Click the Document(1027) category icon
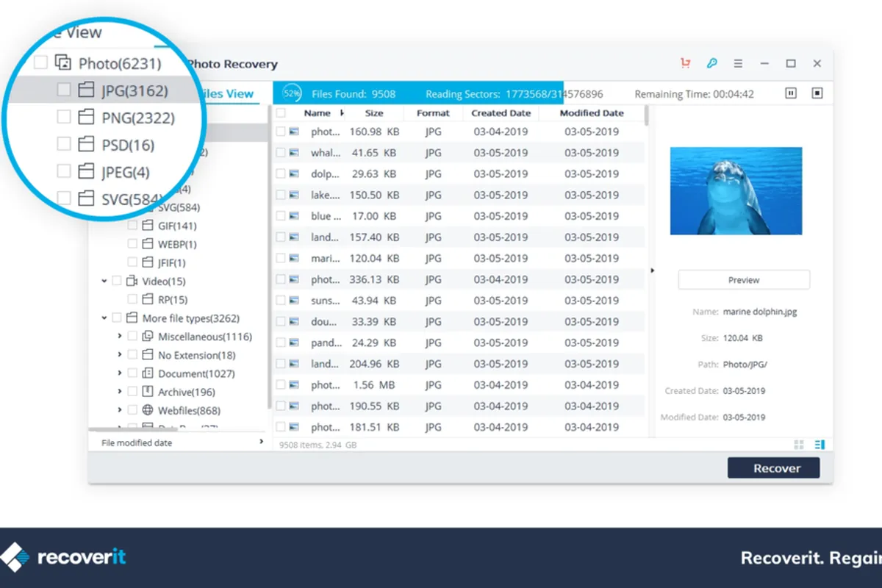The height and width of the screenshot is (588, 882). [x=148, y=373]
